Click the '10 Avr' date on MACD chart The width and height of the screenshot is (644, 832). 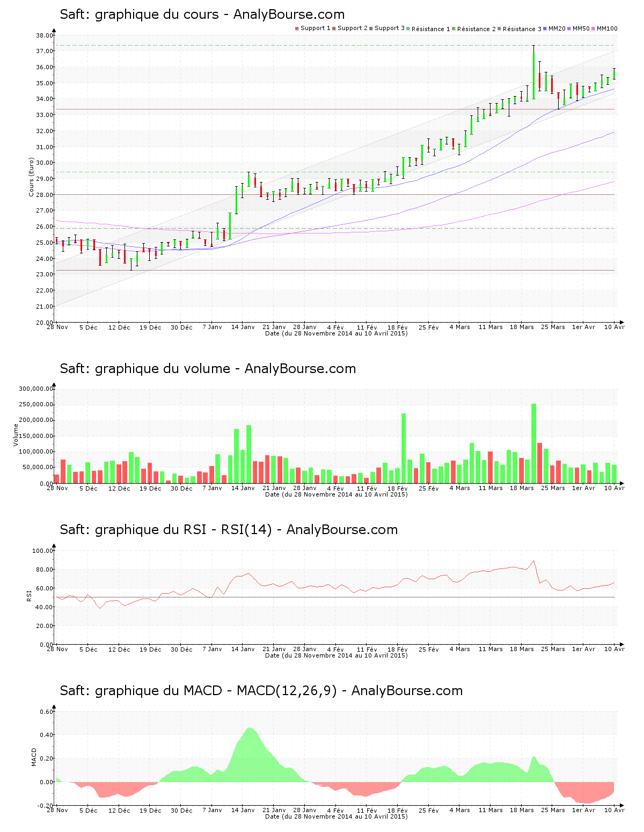pos(614,810)
